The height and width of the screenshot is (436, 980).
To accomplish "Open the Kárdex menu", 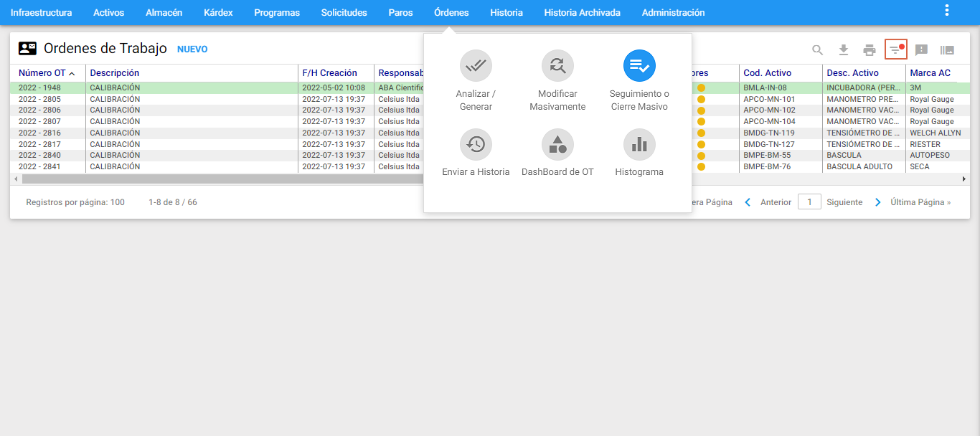I will [x=218, y=12].
